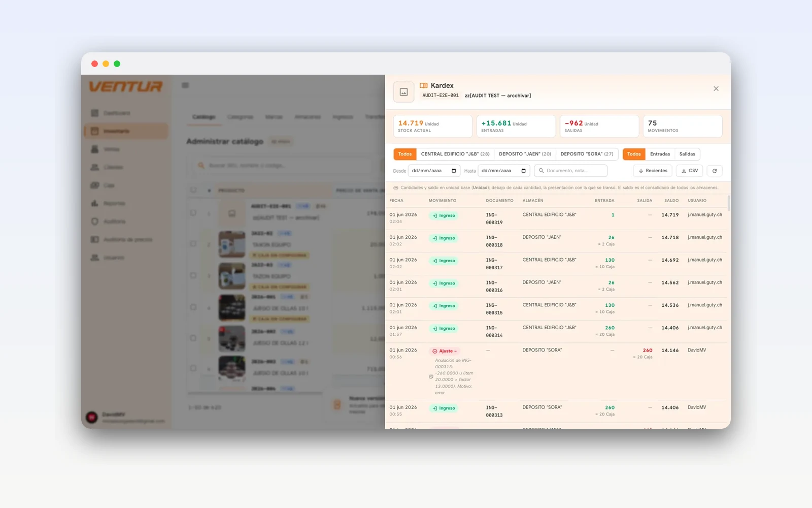Sort by Recientes button
The width and height of the screenshot is (812, 508).
(x=653, y=171)
